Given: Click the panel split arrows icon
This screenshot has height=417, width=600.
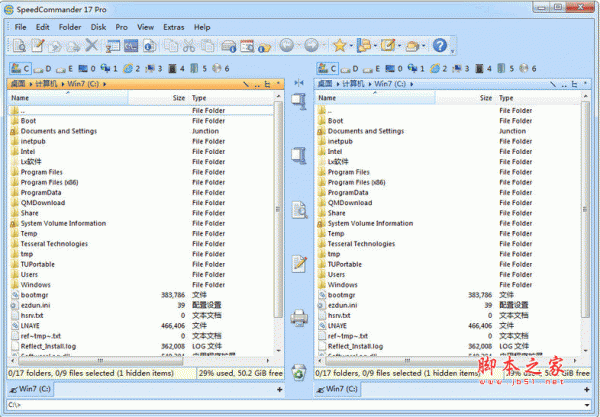Looking at the screenshot, I should point(299,83).
